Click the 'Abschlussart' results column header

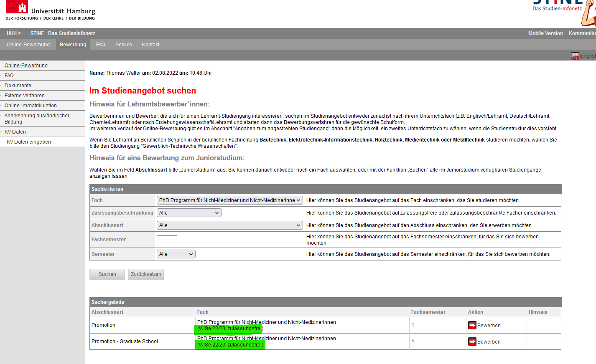click(x=107, y=312)
